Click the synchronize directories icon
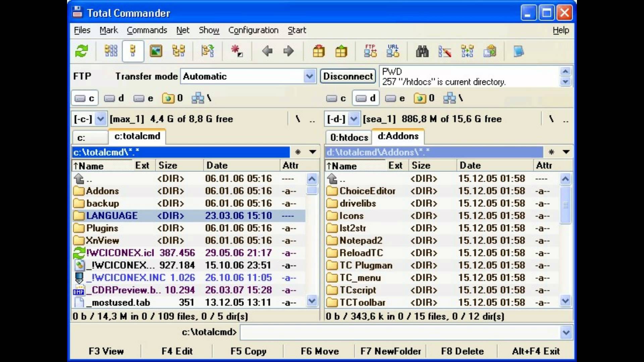 (x=467, y=51)
